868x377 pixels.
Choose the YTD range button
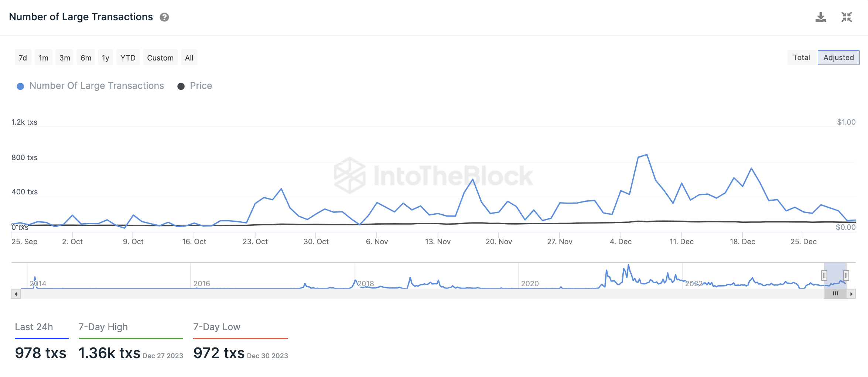[128, 58]
